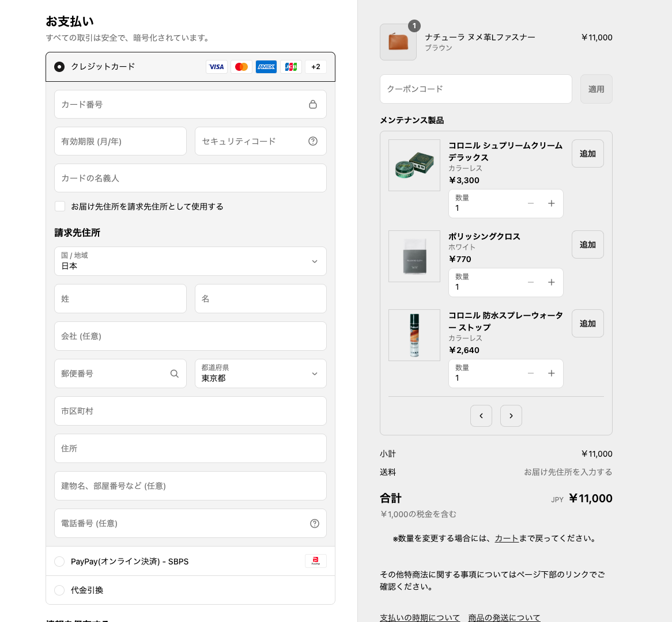Focus the クーポンコード input field
This screenshot has width=672, height=622.
tap(475, 89)
